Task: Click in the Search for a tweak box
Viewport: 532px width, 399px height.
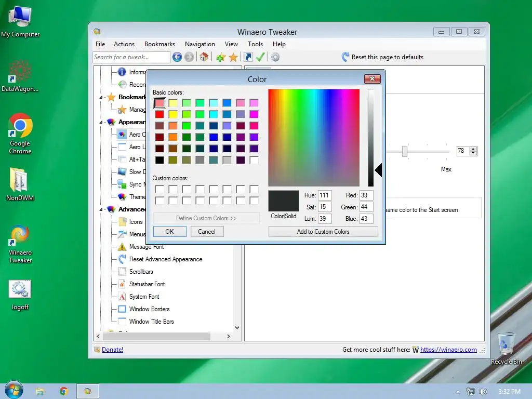Action: [131, 57]
